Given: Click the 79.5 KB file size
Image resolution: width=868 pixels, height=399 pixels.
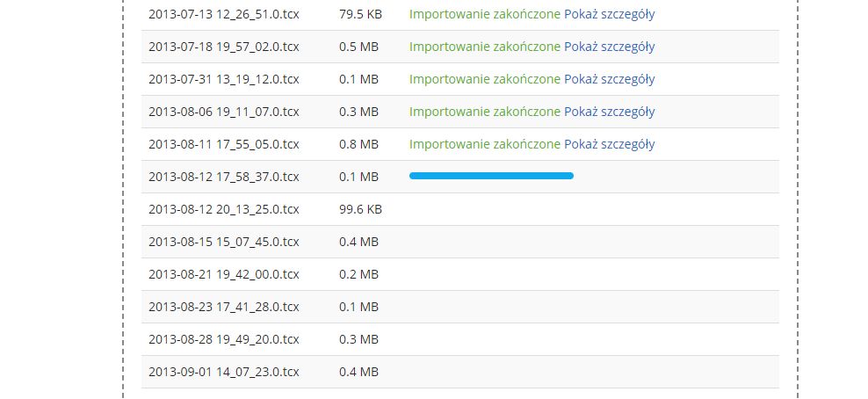Looking at the screenshot, I should click(360, 14).
